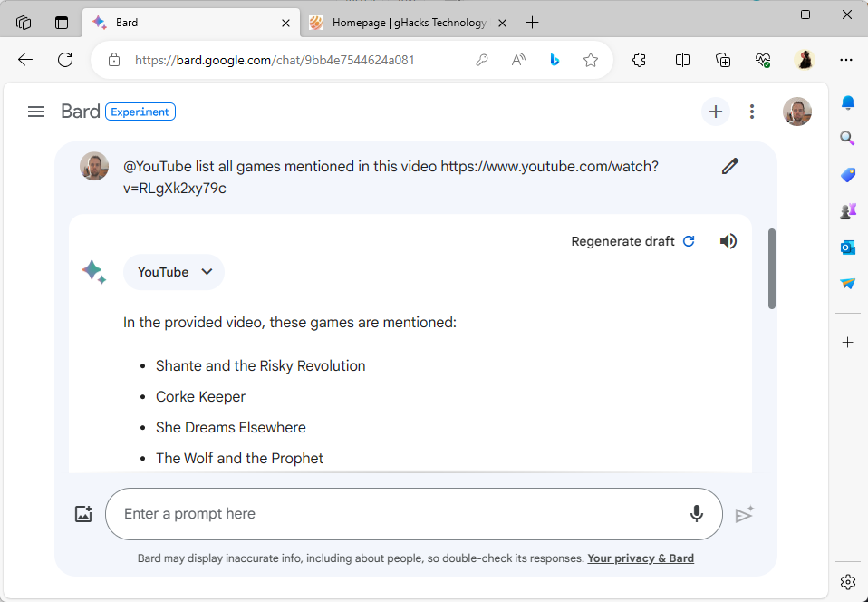The height and width of the screenshot is (602, 868).
Task: Open the Google account avatar in Bard
Action: [797, 112]
